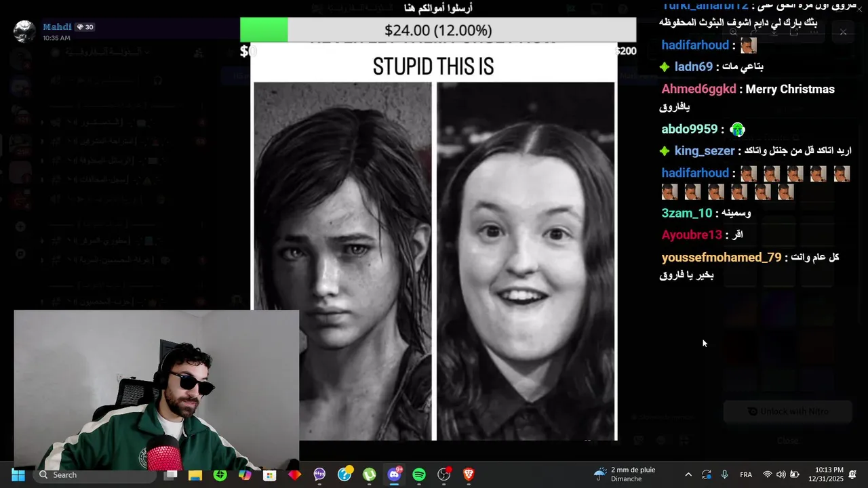
Task: Click the Ahmed6ggkd username in chat
Action: 698,89
